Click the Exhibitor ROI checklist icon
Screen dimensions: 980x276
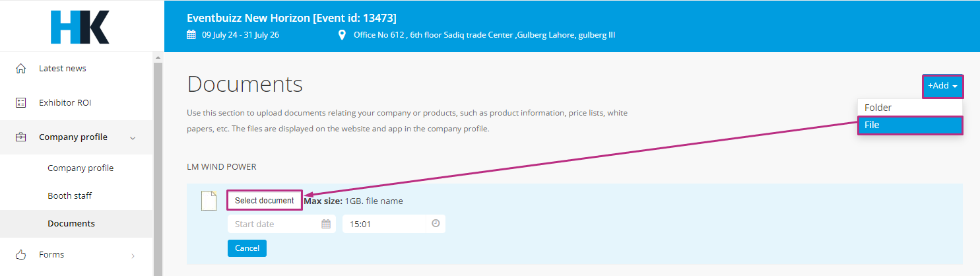[20, 103]
